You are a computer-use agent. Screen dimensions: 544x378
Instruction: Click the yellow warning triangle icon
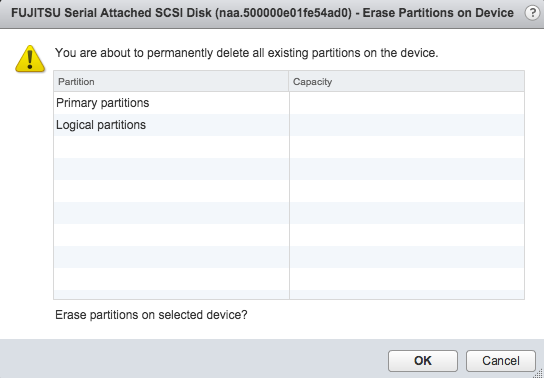(x=30, y=59)
